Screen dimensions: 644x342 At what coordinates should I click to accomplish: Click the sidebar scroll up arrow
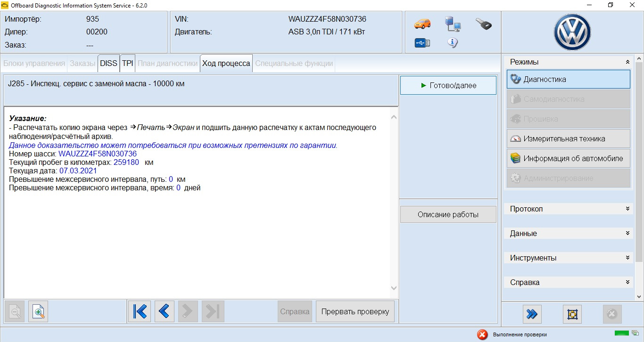click(639, 58)
